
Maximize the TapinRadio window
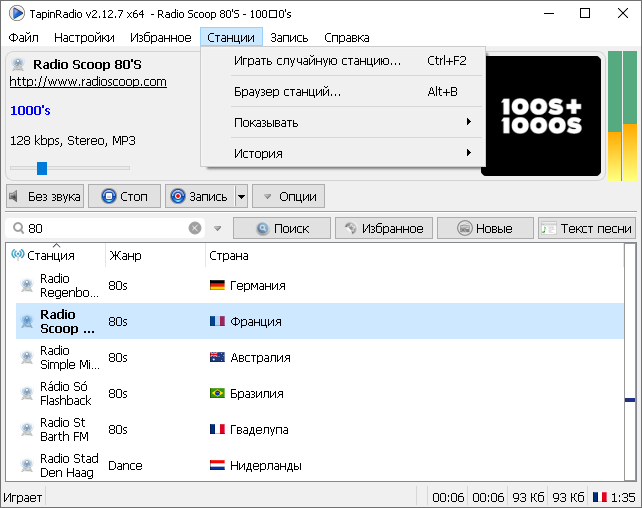click(585, 14)
